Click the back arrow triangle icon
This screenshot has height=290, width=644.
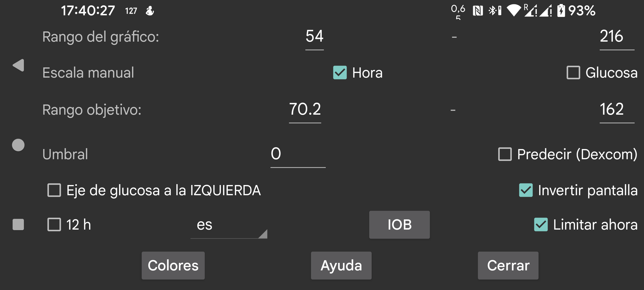pyautogui.click(x=18, y=65)
